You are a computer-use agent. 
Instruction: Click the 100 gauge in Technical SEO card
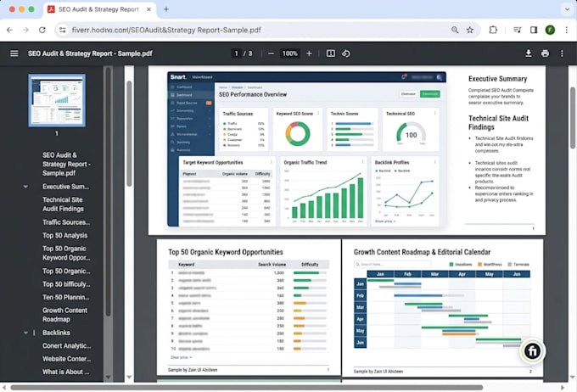pos(411,133)
